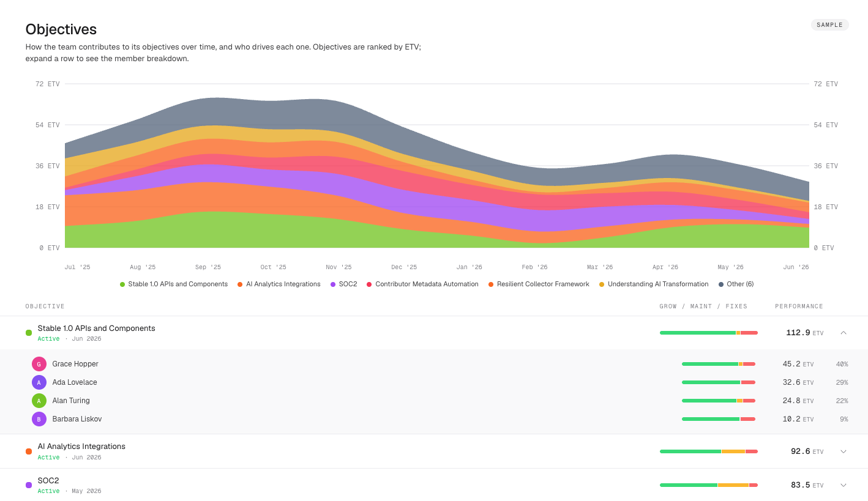Image resolution: width=868 pixels, height=501 pixels.
Task: Toggle the Understanding AI Transformation legend entry
Action: coord(654,284)
